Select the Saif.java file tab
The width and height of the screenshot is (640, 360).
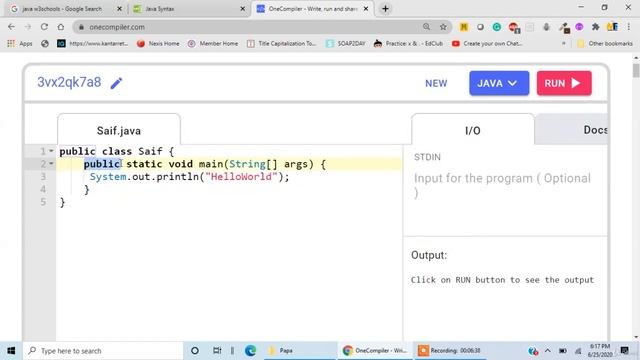(119, 130)
